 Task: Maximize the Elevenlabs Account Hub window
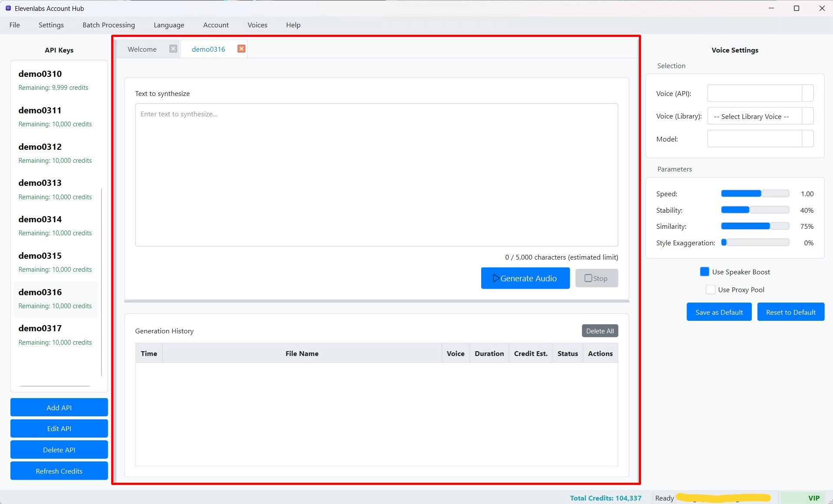pos(797,8)
